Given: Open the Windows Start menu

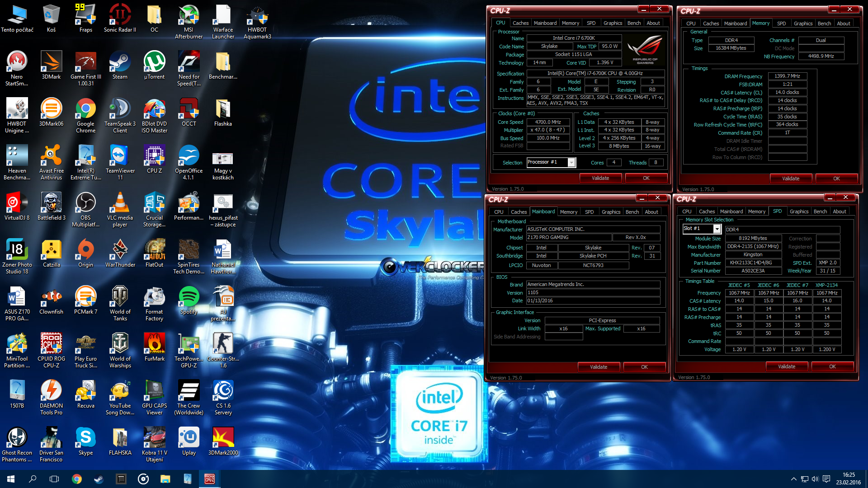Looking at the screenshot, I should [11, 479].
